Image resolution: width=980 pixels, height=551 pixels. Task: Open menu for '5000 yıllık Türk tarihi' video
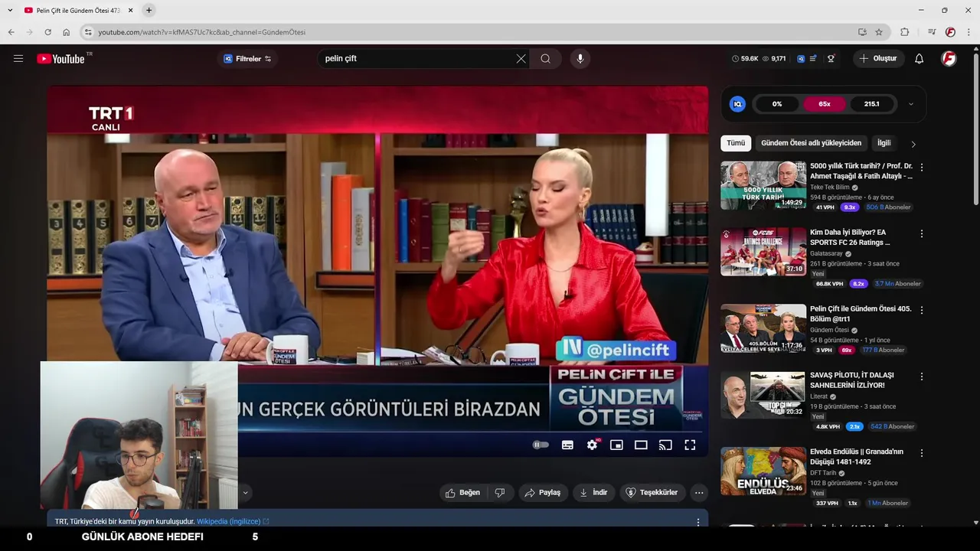(x=922, y=167)
